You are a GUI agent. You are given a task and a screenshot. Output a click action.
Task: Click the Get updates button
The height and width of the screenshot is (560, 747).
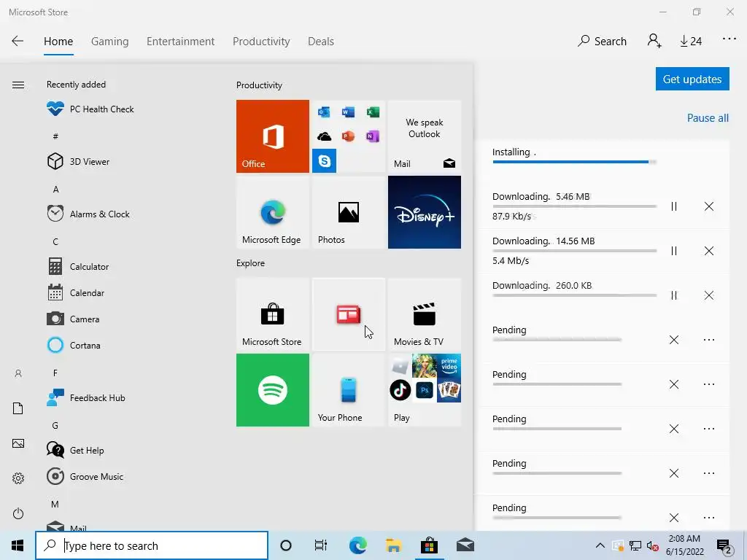click(x=692, y=79)
